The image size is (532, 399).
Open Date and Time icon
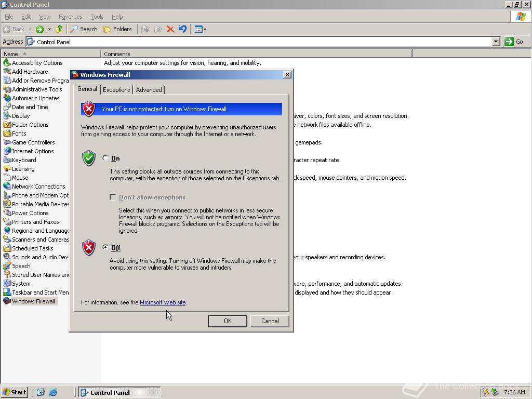coord(7,107)
